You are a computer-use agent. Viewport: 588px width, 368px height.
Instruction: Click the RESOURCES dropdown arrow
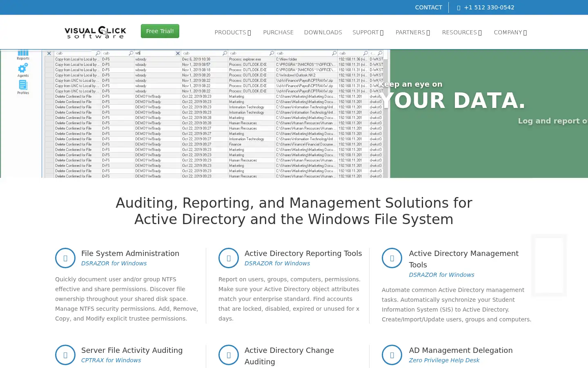pos(480,33)
